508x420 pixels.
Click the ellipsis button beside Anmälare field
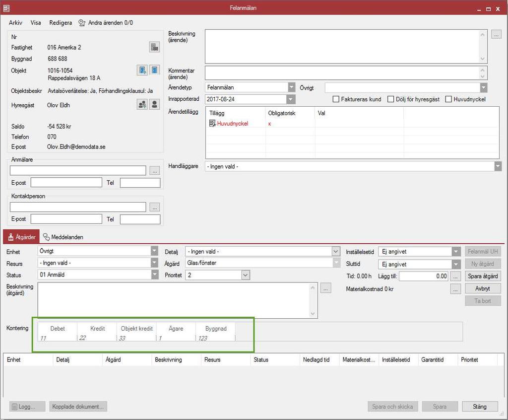tap(155, 171)
